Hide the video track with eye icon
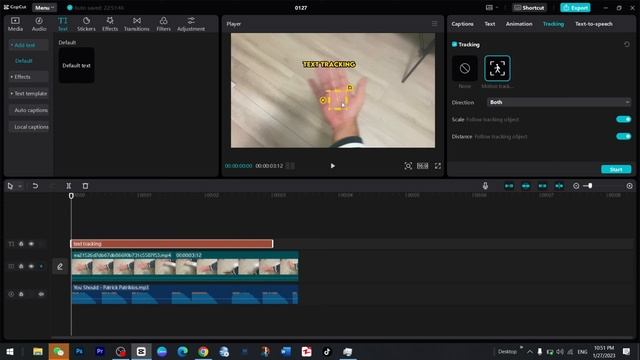Viewport: 640px width, 360px height. [x=31, y=266]
